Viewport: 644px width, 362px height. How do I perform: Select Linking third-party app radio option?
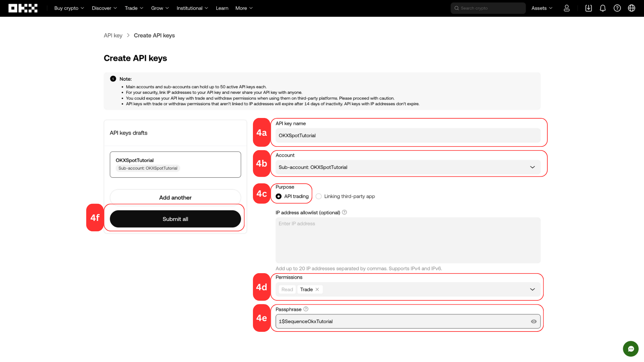coord(319,196)
